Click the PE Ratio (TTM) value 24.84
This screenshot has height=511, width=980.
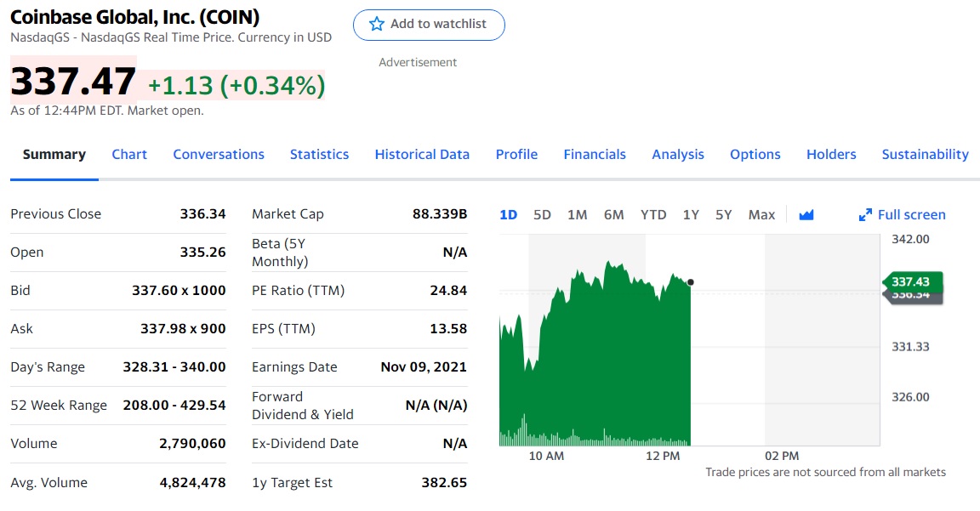coord(449,291)
